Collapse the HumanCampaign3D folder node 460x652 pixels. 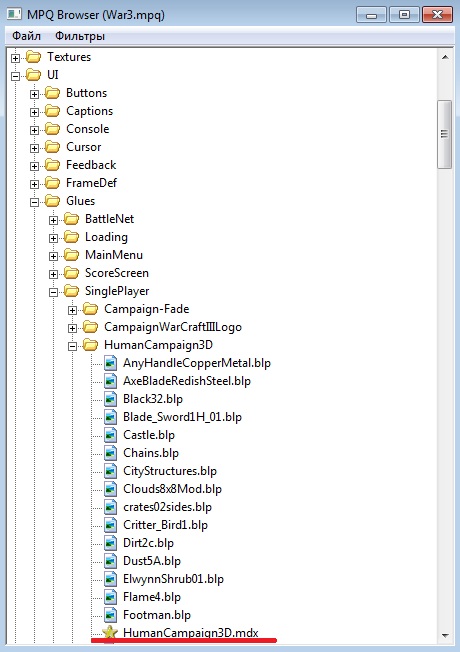pyautogui.click(x=72, y=346)
